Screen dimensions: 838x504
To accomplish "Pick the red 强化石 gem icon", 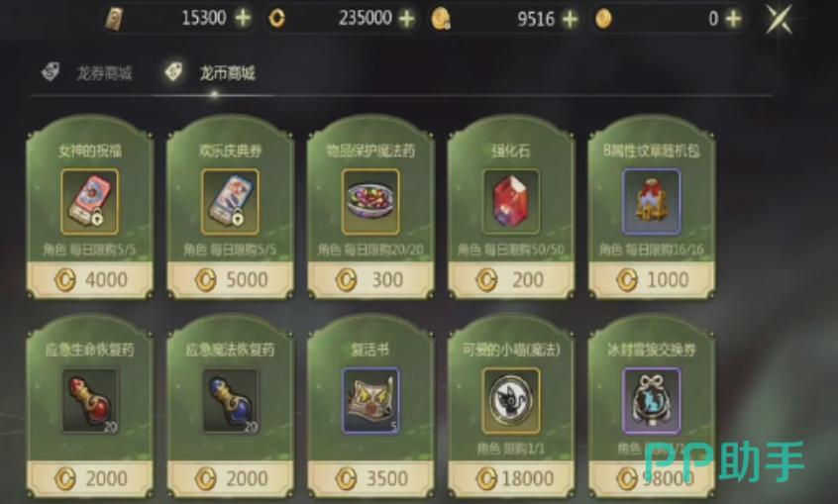I will click(x=511, y=202).
